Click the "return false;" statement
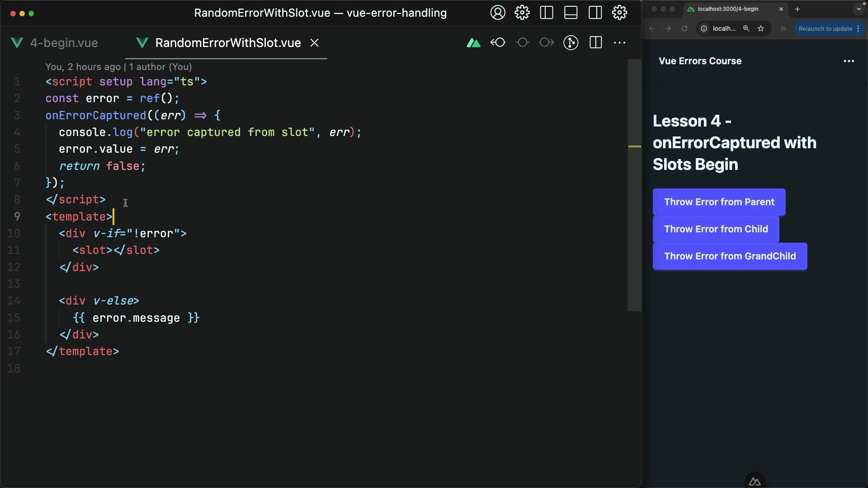Viewport: 868px width, 488px height. (102, 166)
